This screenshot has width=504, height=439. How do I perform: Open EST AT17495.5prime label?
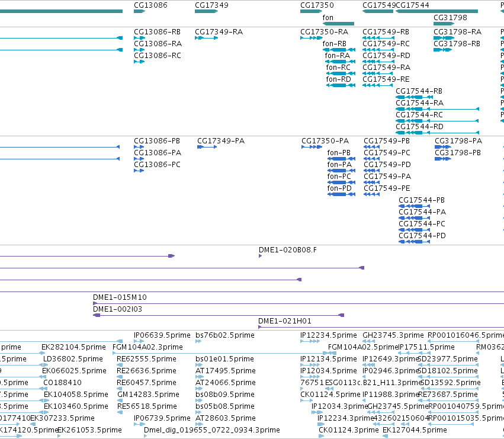pyautogui.click(x=225, y=371)
